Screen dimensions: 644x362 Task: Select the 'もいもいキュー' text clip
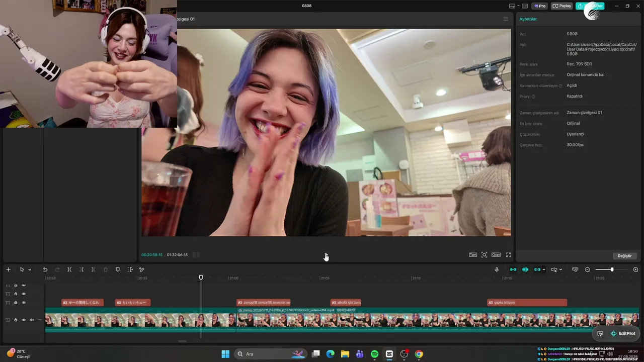pos(133,303)
